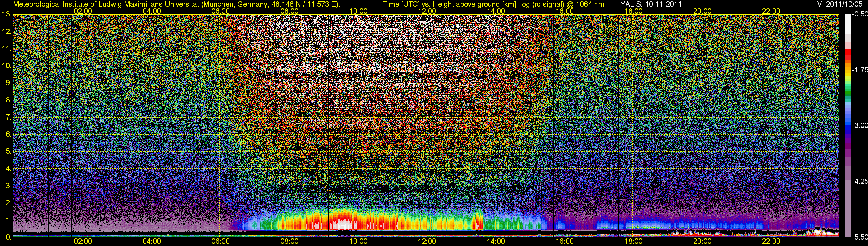868x246 pixels.
Task: Click the -5.50 color scale value
Action: [x=860, y=237]
